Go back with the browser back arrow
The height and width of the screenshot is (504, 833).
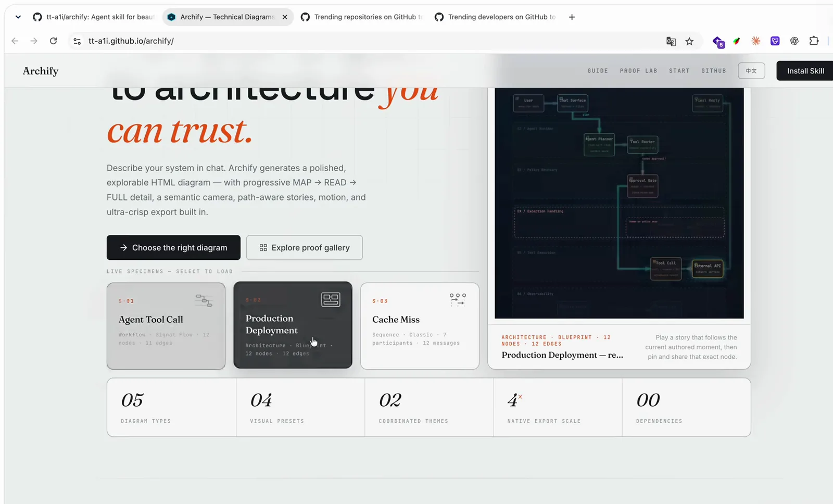(15, 41)
